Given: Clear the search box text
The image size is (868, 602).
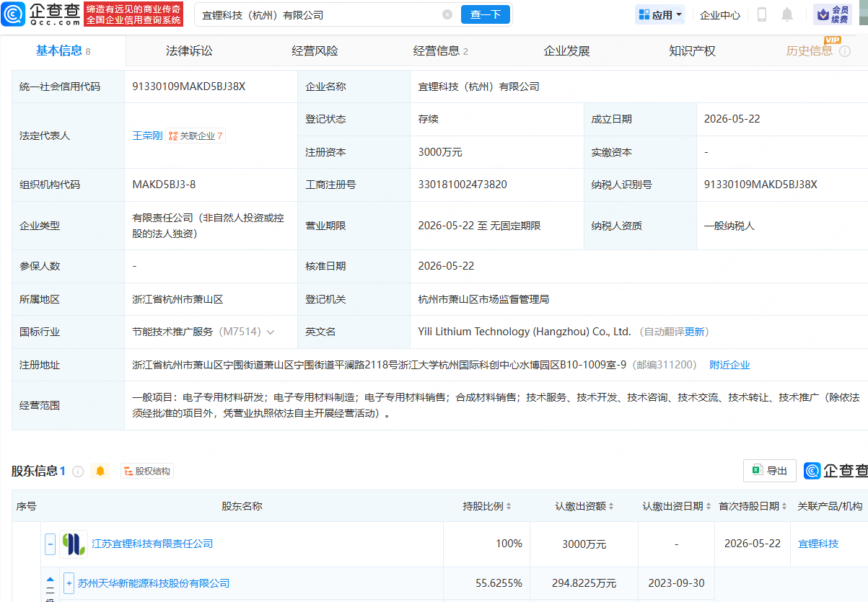Looking at the screenshot, I should tap(447, 14).
